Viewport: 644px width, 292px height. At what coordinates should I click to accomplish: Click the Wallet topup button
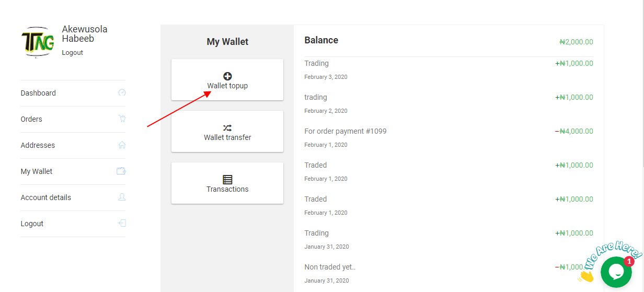click(x=227, y=80)
